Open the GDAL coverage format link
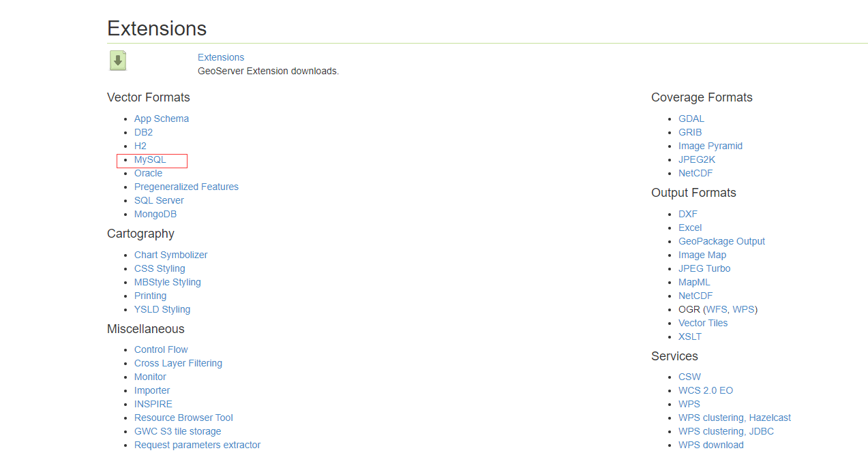Screen dimensions: 868x455 (691, 119)
